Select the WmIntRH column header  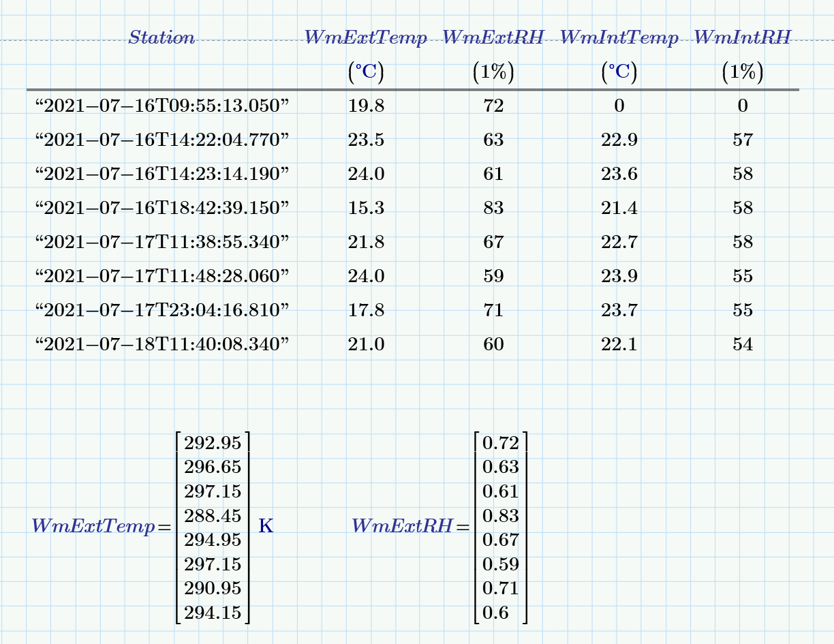[x=741, y=37]
